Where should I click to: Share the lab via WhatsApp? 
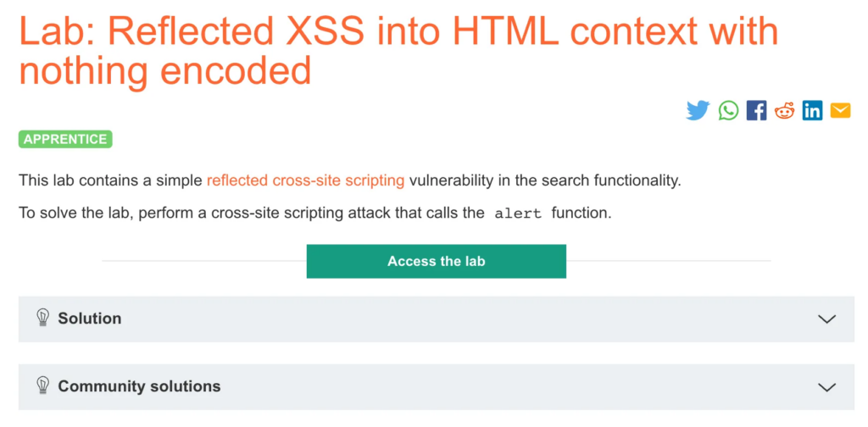728,111
